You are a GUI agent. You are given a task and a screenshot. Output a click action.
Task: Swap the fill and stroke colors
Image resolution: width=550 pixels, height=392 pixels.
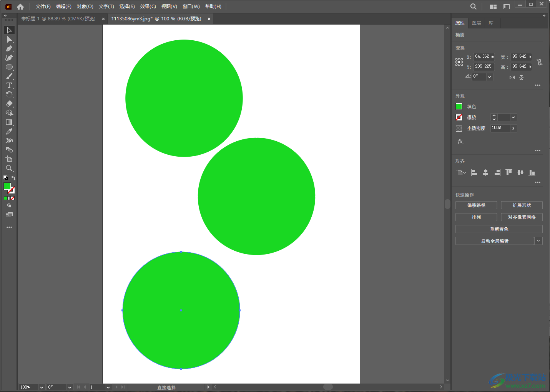[x=13, y=178]
